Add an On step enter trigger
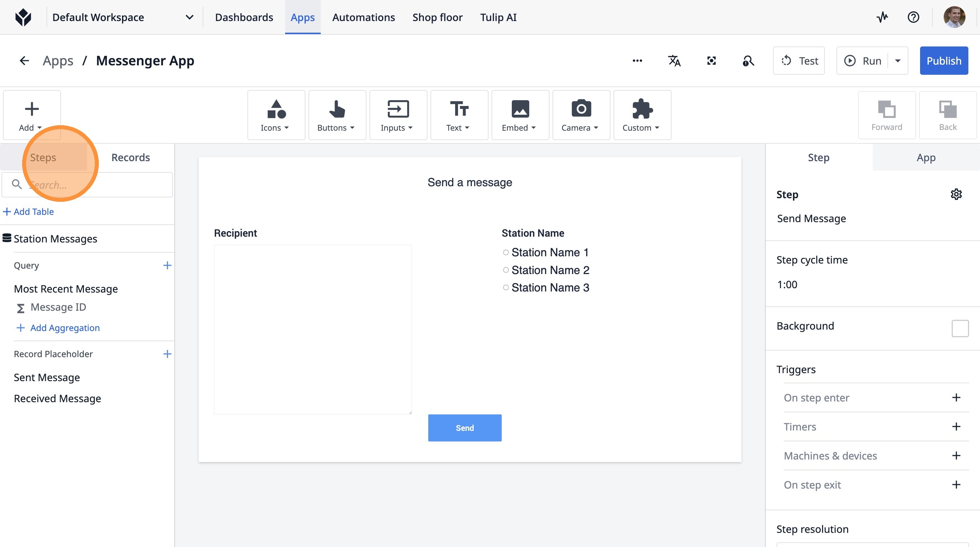 click(956, 397)
